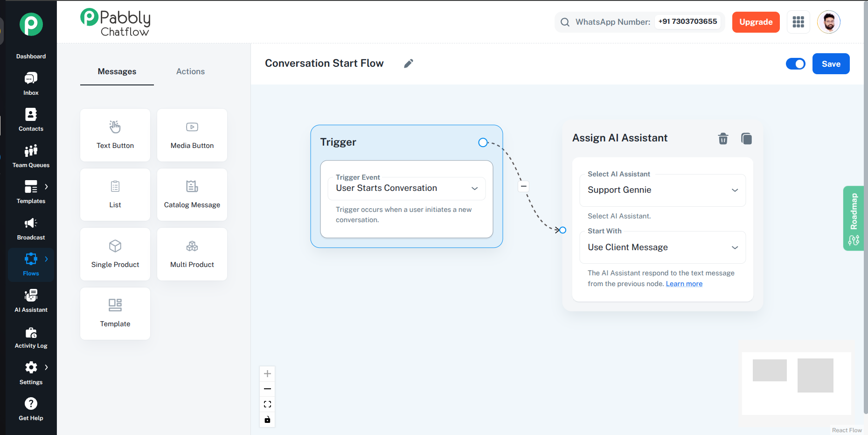Go to Broadcast in sidebar
Screen dimensions: 868x435
point(31,228)
